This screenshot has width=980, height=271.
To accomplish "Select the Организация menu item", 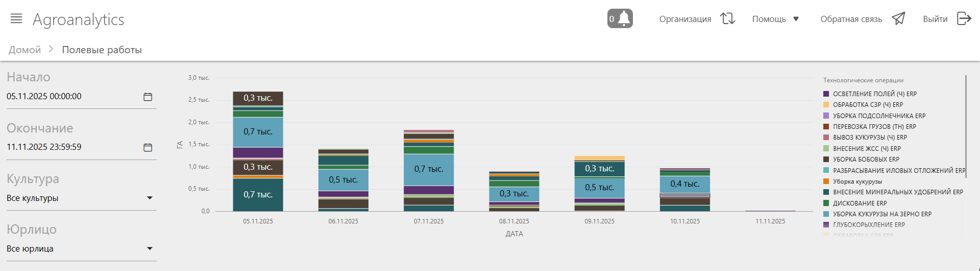I will [685, 19].
